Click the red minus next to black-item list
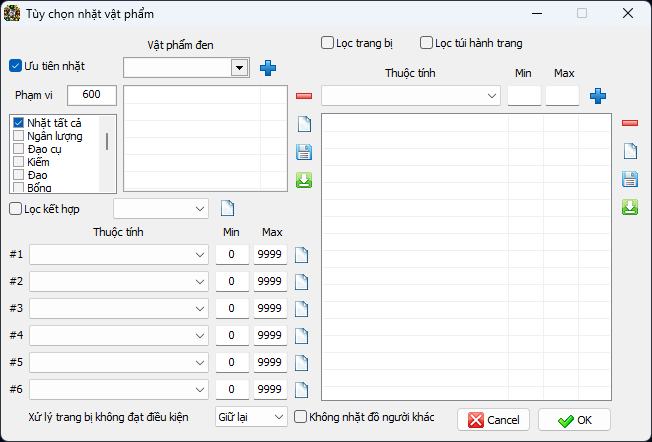The height and width of the screenshot is (442, 652). pyautogui.click(x=304, y=96)
